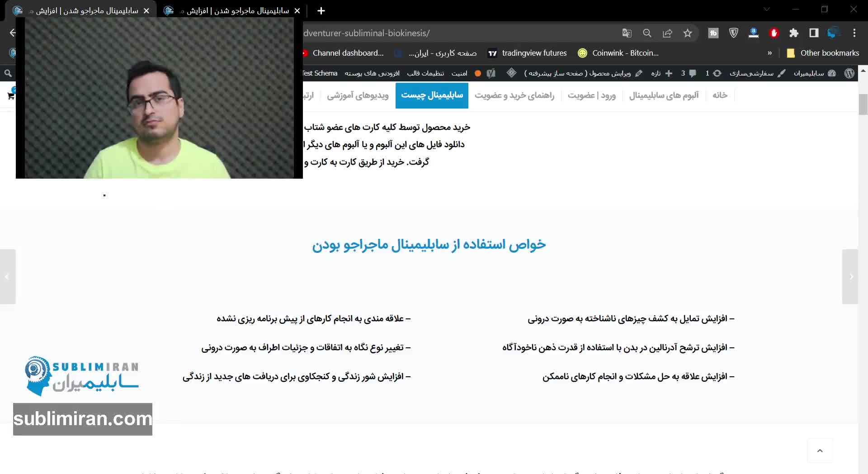The height and width of the screenshot is (474, 868).
Task: Open the shopping cart icon
Action: [x=11, y=95]
